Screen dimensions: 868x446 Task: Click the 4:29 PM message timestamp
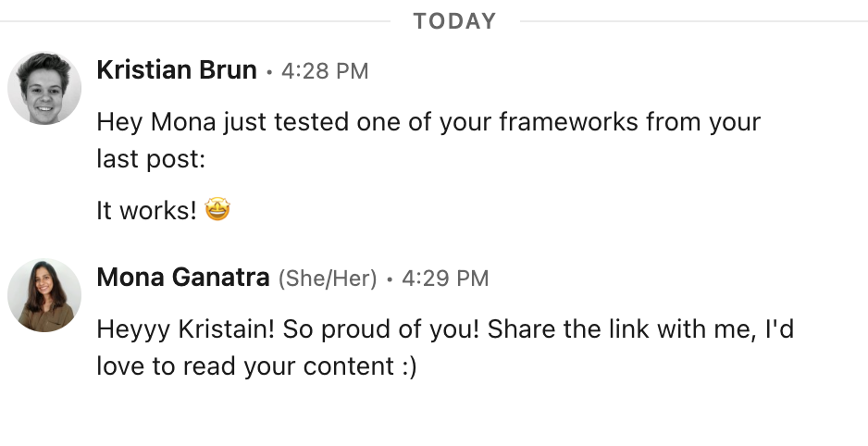[445, 278]
